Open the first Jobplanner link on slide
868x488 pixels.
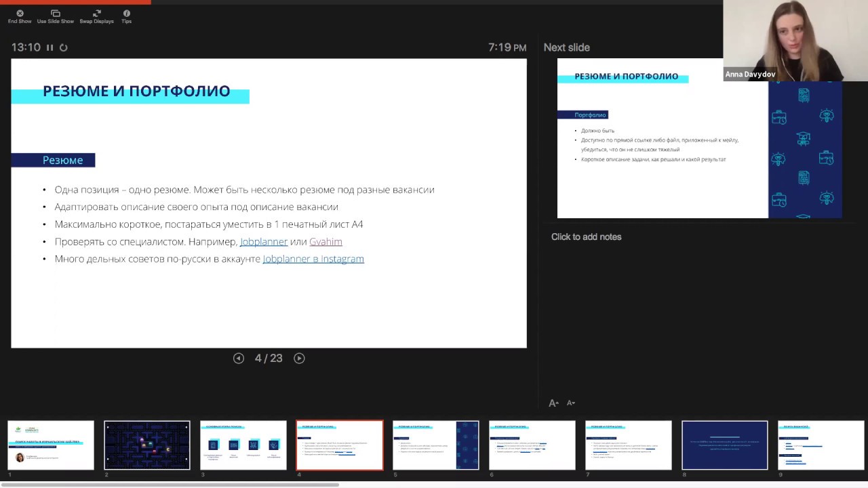click(x=264, y=241)
